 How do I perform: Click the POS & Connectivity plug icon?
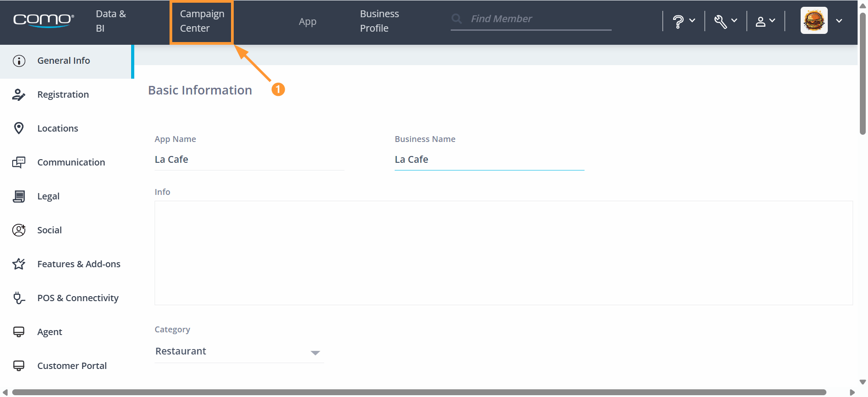[x=19, y=298]
